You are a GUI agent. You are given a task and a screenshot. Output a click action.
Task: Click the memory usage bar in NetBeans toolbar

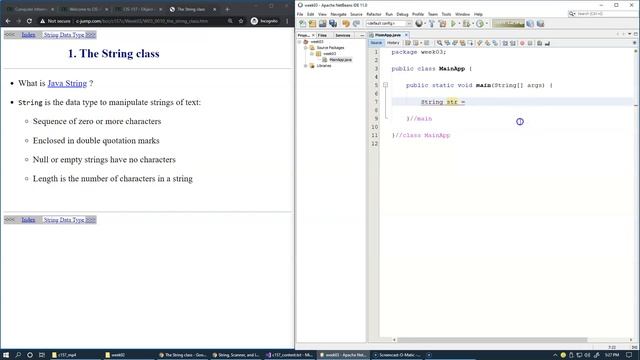508,24
